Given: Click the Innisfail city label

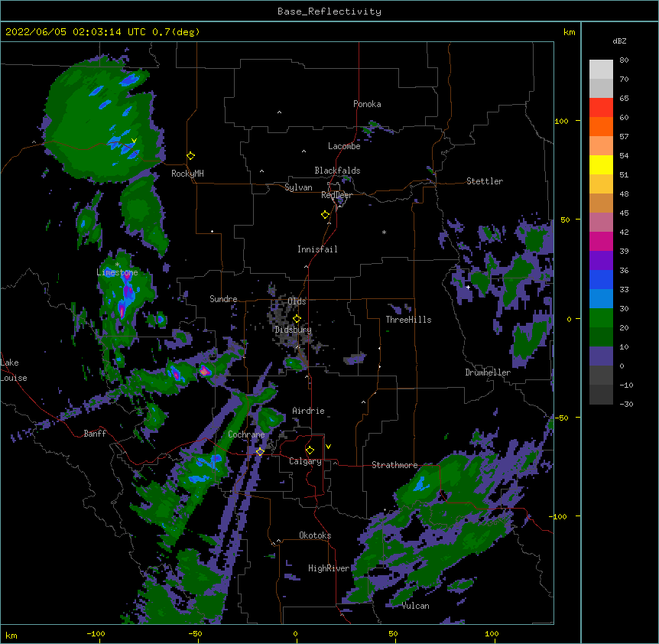Looking at the screenshot, I should click(317, 249).
